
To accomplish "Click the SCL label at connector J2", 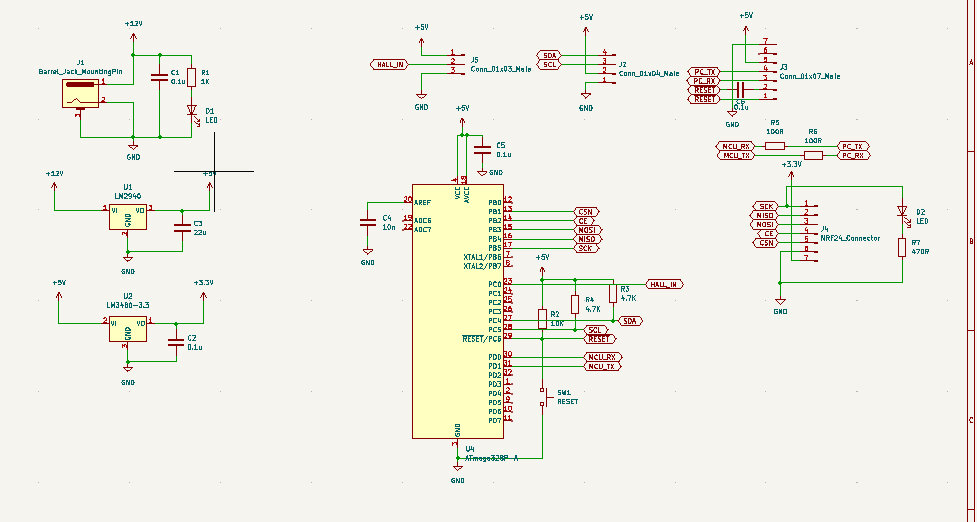I will click(549, 65).
